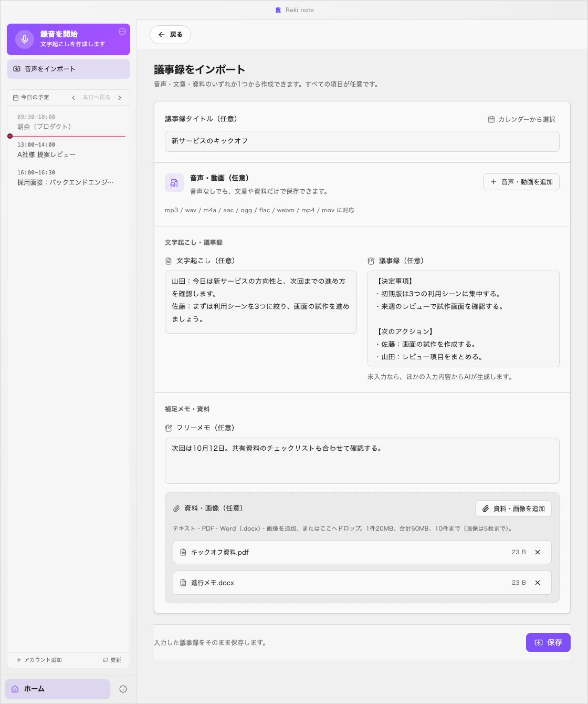The image size is (588, 704).
Task: Click the file icon of 進行メモ.docx
Action: 183,583
